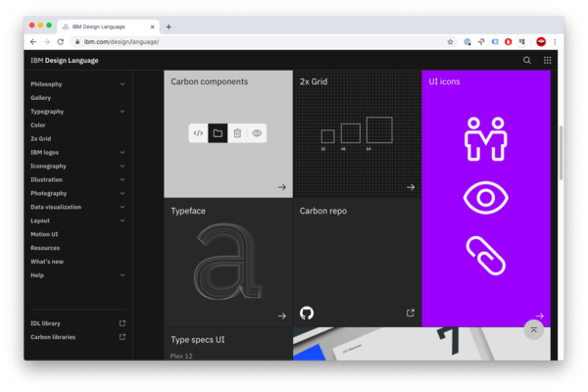Viewport: 588px width, 392px height.
Task: Toggle the eye icon in Carbon components tile
Action: [x=257, y=133]
